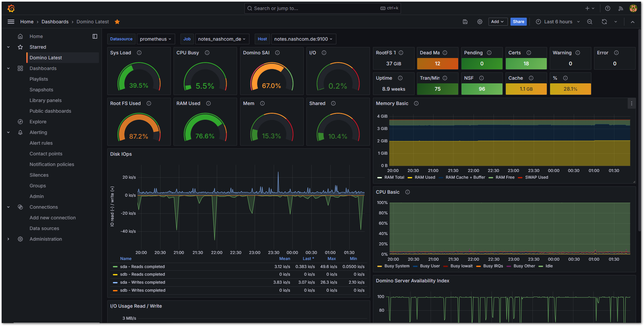Open the help question mark menu

click(608, 8)
